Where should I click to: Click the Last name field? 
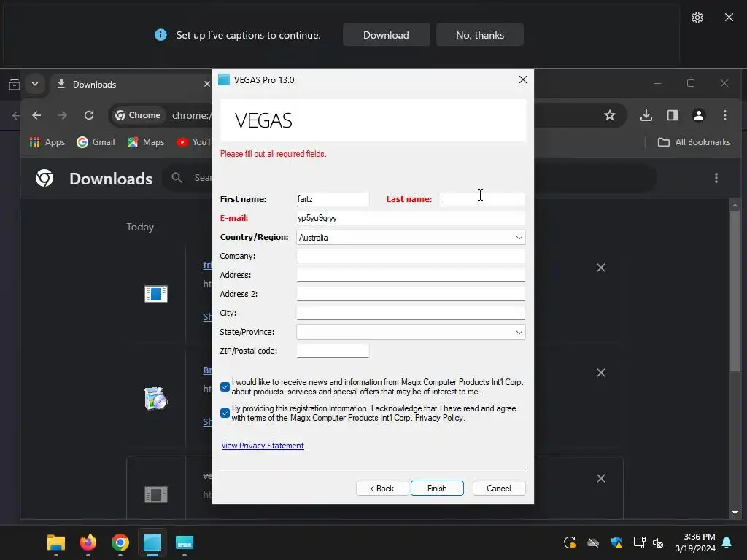[x=481, y=199]
